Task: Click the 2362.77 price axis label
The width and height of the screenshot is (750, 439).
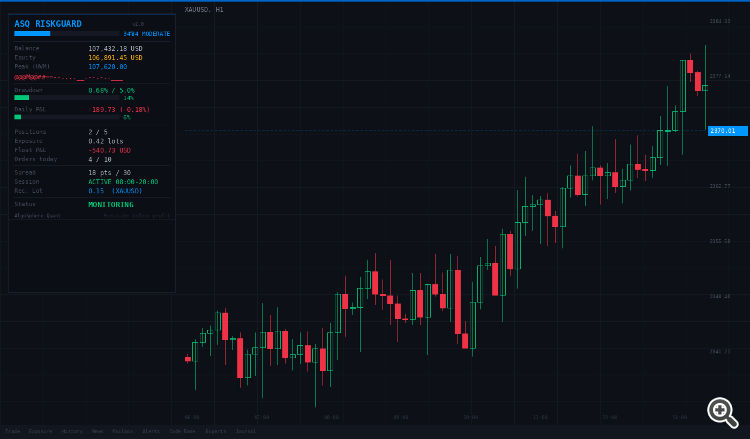Action: (720, 186)
